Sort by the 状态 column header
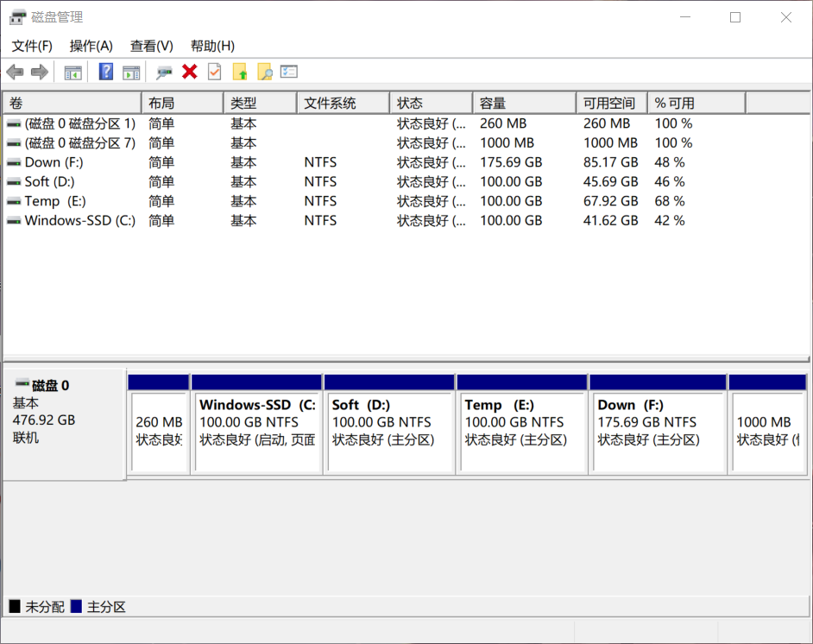This screenshot has width=813, height=644. [432, 104]
